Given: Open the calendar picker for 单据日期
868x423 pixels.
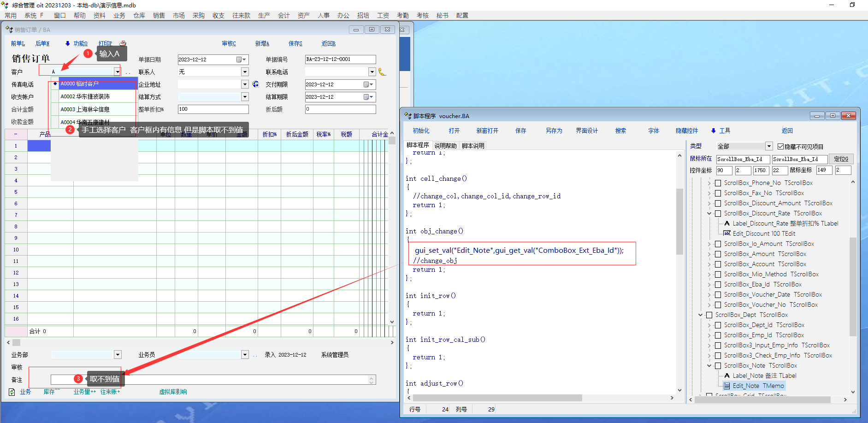Looking at the screenshot, I should [239, 60].
